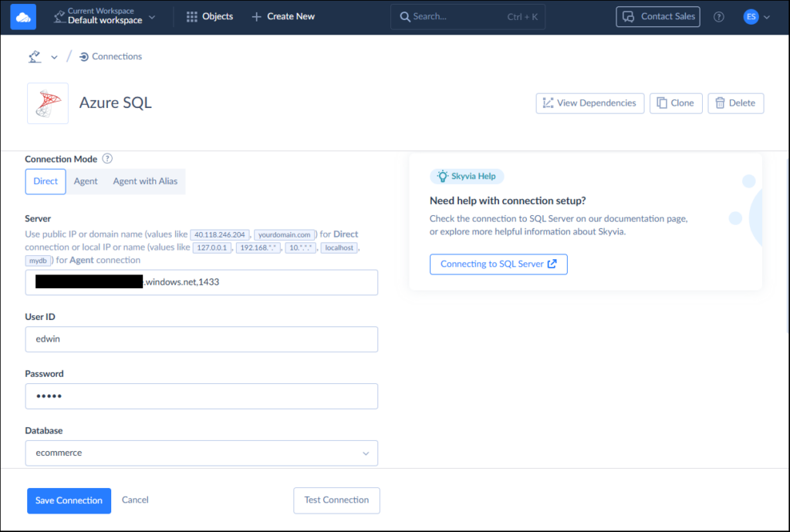
Task: Click the Save Connection button
Action: pos(69,500)
